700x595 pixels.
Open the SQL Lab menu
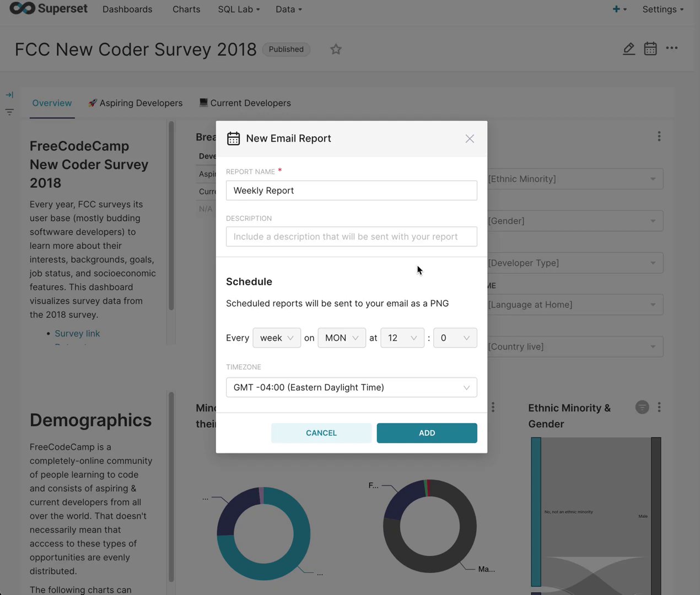click(x=239, y=9)
